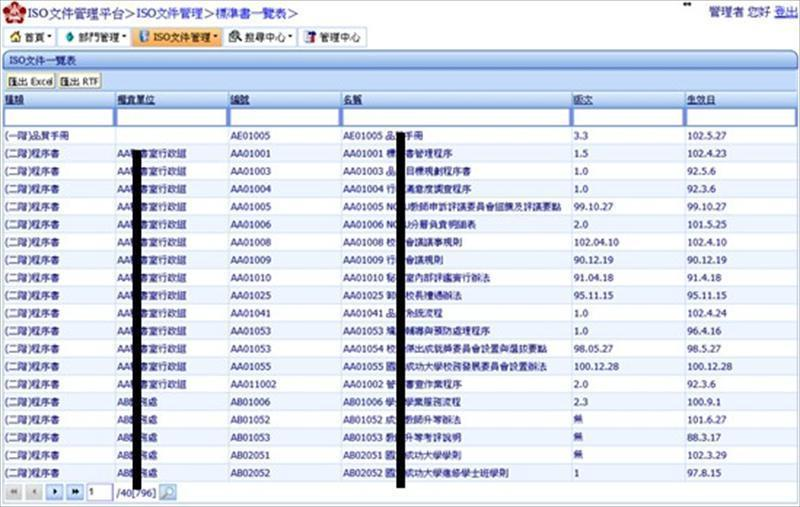The height and width of the screenshot is (507, 800).
Task: Select AA011002 in the 編號 column
Action: (253, 384)
